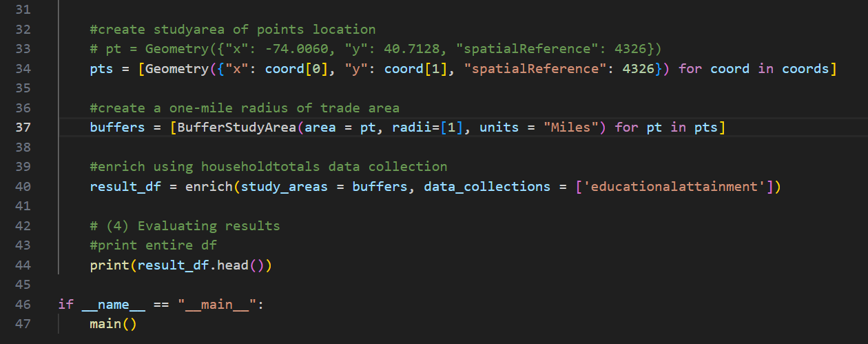Image resolution: width=868 pixels, height=344 pixels.
Task: Click the 'units' keyword argument
Action: (499, 128)
